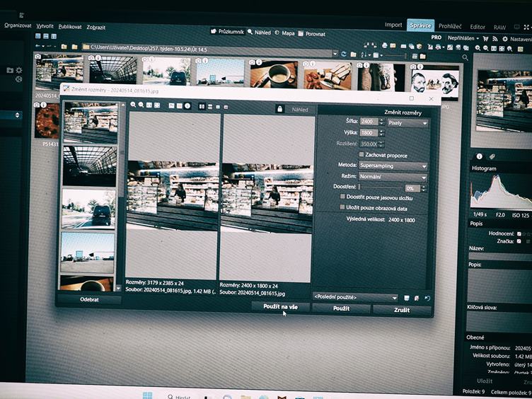Adjust the Doostření slider
Screen dimensions: 532x399
381,187
